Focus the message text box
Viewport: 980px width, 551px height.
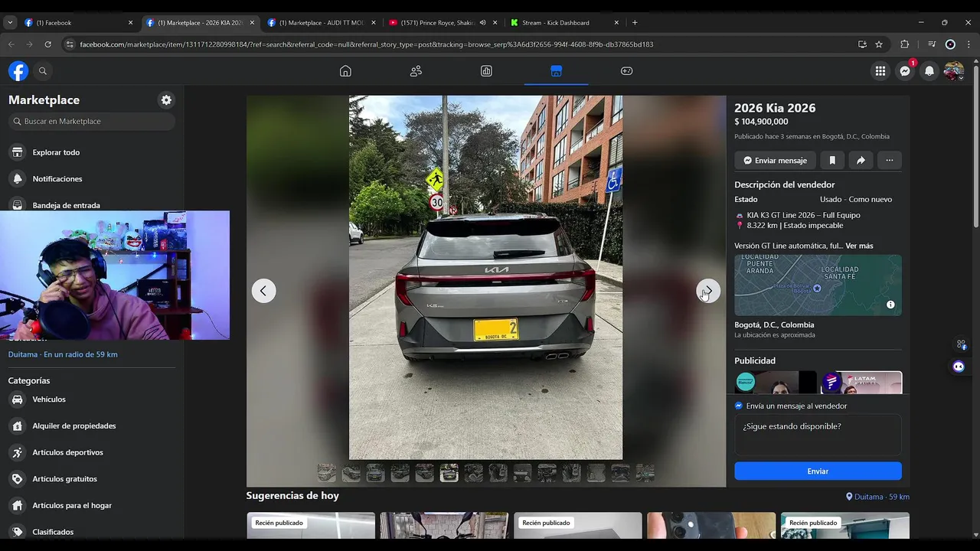click(818, 435)
